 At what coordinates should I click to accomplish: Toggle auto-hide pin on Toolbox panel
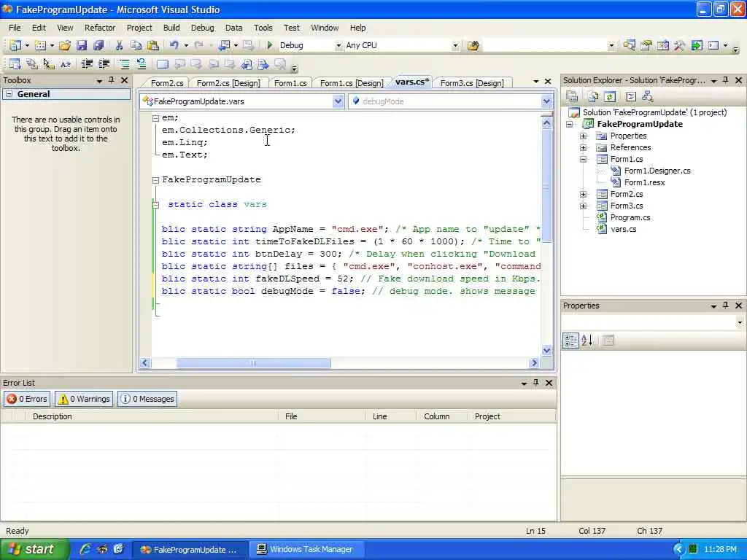point(112,80)
